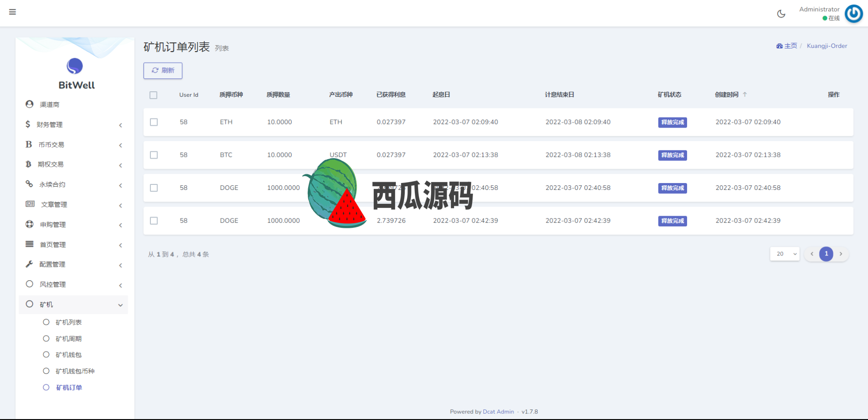Click the 刷新 refresh button

tap(163, 71)
